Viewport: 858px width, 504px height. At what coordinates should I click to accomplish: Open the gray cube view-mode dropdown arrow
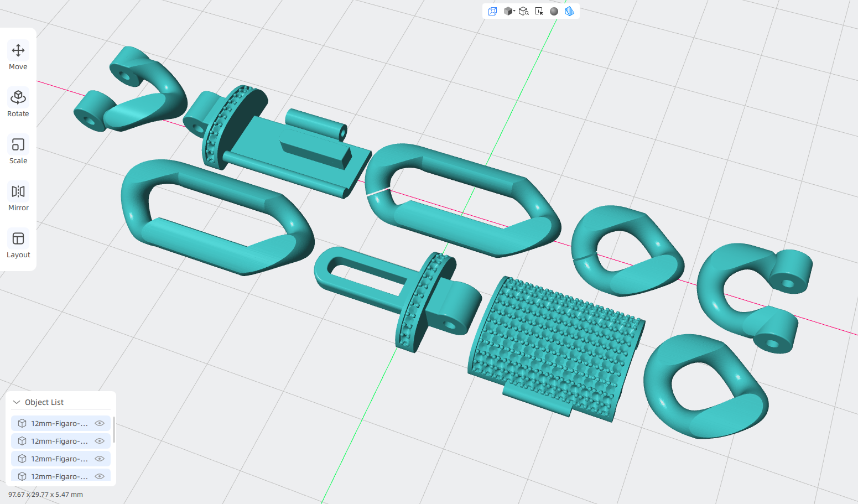tap(514, 11)
